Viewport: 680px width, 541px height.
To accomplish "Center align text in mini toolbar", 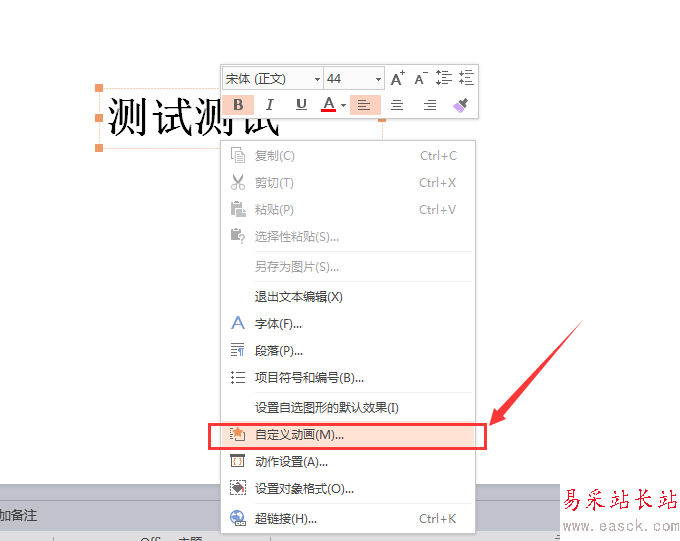I will pyautogui.click(x=397, y=105).
